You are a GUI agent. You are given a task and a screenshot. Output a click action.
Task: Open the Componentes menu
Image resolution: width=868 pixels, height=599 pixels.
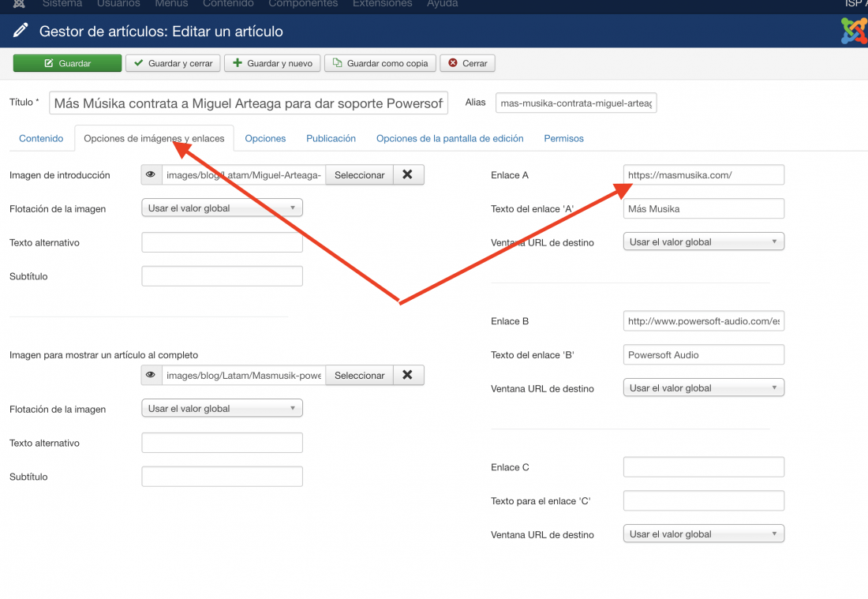click(x=303, y=3)
